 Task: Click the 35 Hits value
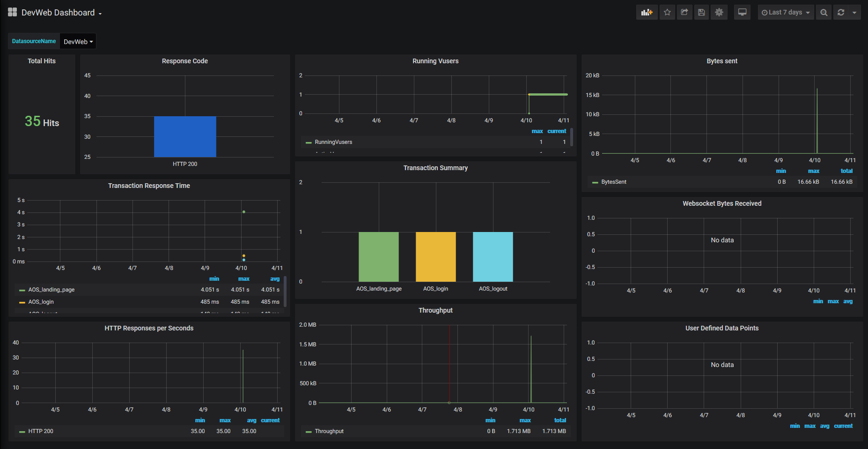click(x=42, y=121)
